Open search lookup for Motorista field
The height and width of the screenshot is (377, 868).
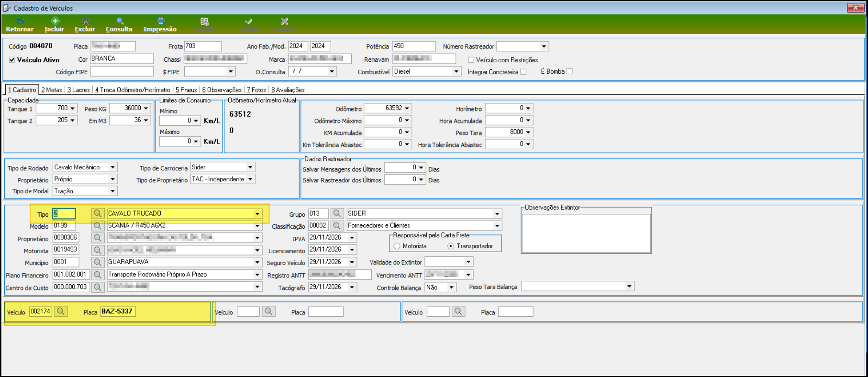pyautogui.click(x=98, y=250)
